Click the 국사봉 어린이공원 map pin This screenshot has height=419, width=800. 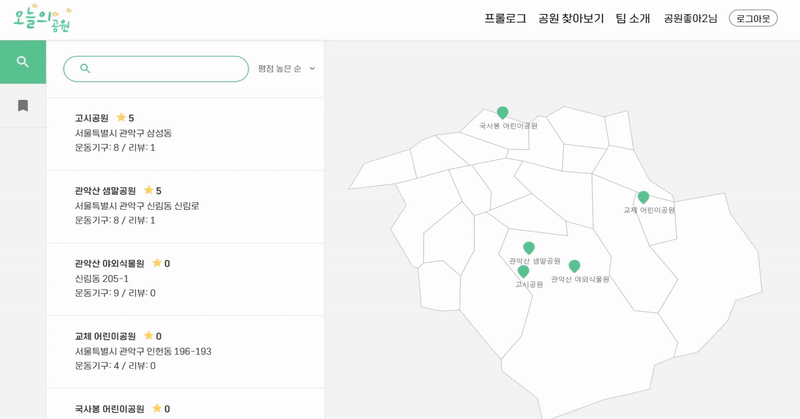(503, 113)
